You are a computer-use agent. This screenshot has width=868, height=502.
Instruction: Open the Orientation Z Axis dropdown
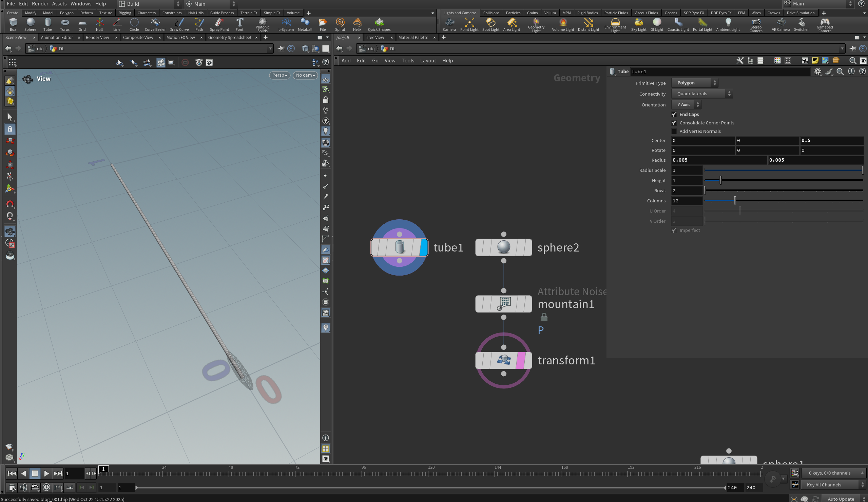(x=686, y=105)
